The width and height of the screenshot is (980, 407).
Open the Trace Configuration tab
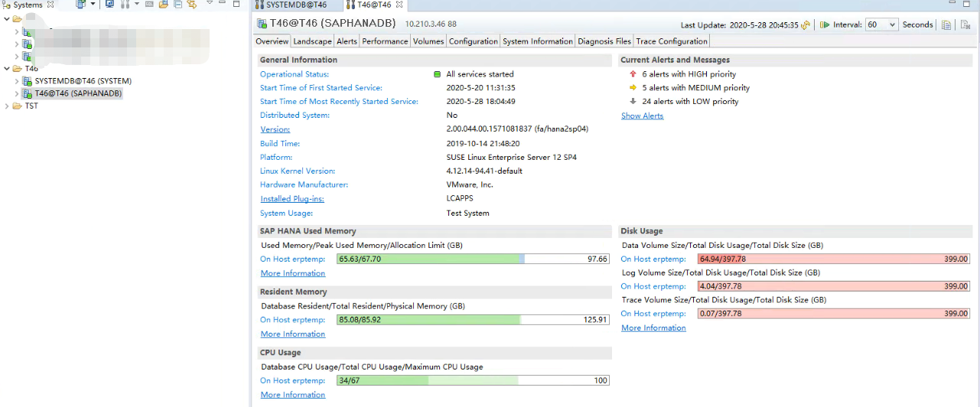click(x=672, y=41)
